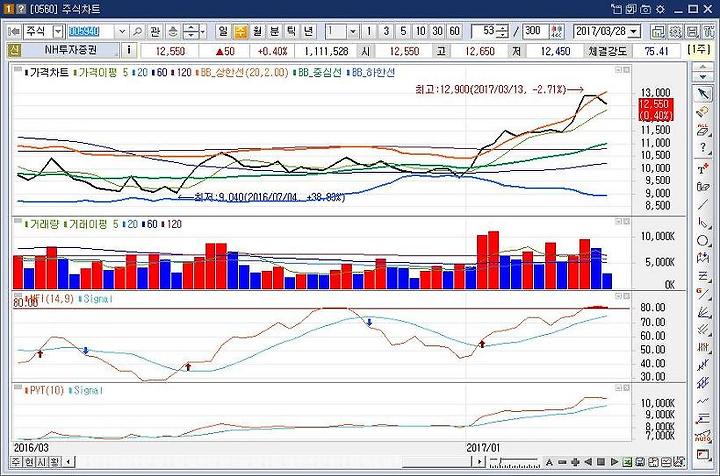This screenshot has width=720, height=476.
Task: Select the fan lines drawing tool
Action: click(x=703, y=312)
